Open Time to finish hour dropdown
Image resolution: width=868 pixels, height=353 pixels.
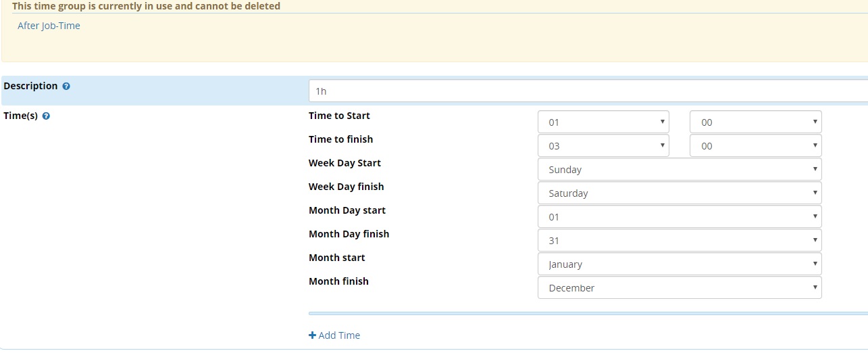pyautogui.click(x=603, y=146)
